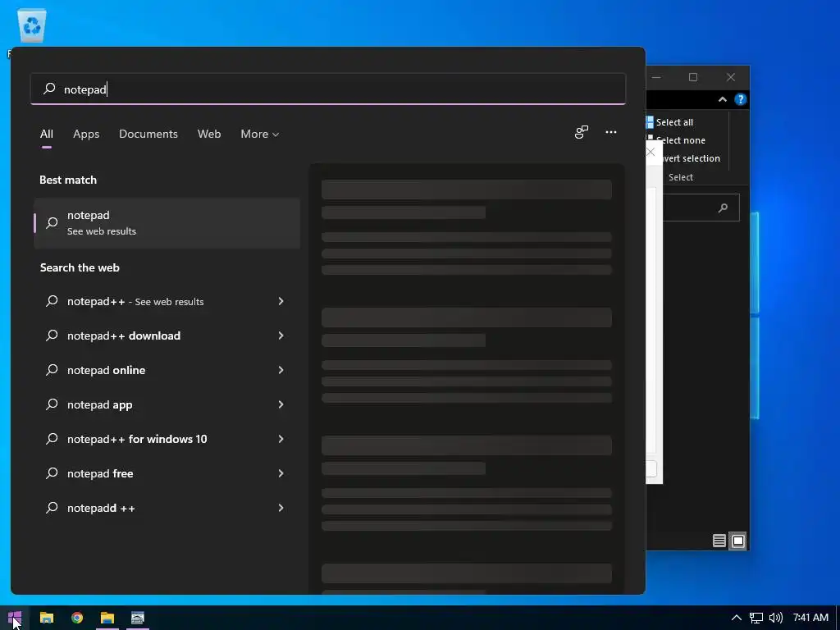Expand arrow for notepad app
Viewport: 840px width, 630px height.
pyautogui.click(x=281, y=404)
